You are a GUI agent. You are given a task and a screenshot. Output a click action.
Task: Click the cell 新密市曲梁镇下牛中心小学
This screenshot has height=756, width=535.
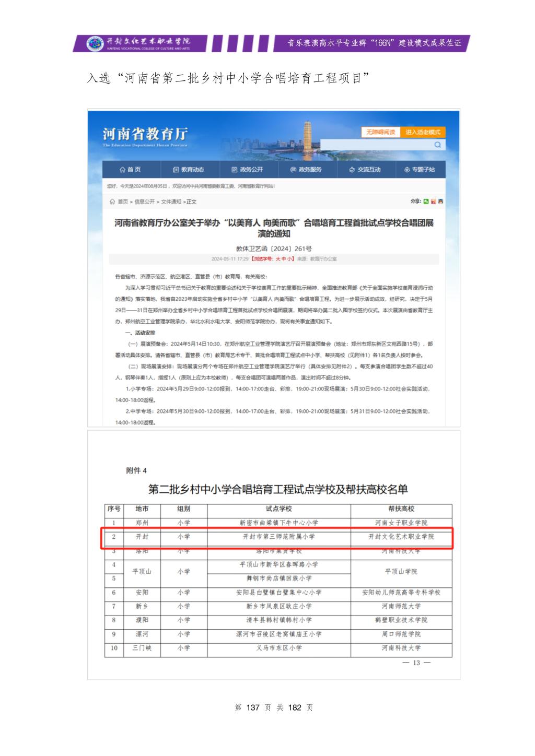[278, 523]
